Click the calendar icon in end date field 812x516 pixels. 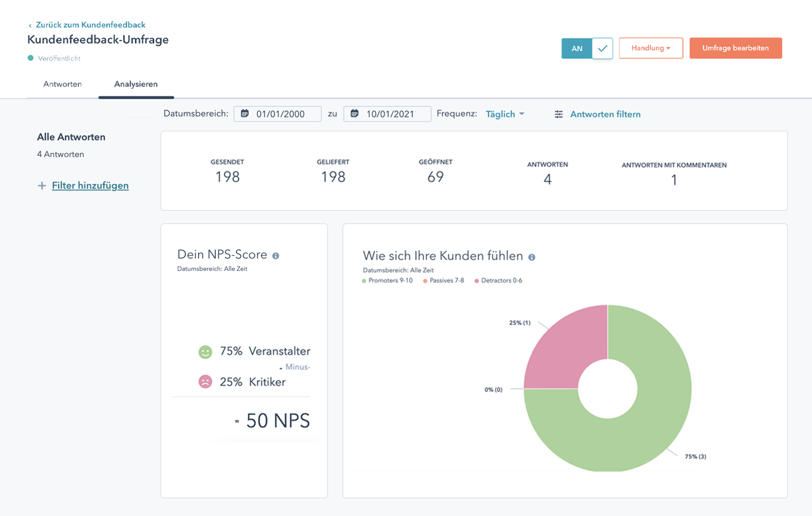click(354, 114)
